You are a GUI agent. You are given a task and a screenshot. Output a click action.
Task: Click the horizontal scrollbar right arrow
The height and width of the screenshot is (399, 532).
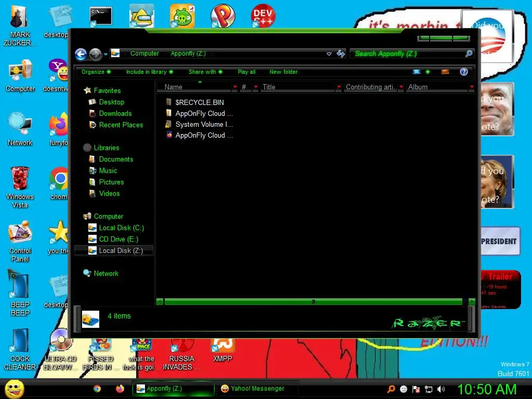pyautogui.click(x=472, y=302)
